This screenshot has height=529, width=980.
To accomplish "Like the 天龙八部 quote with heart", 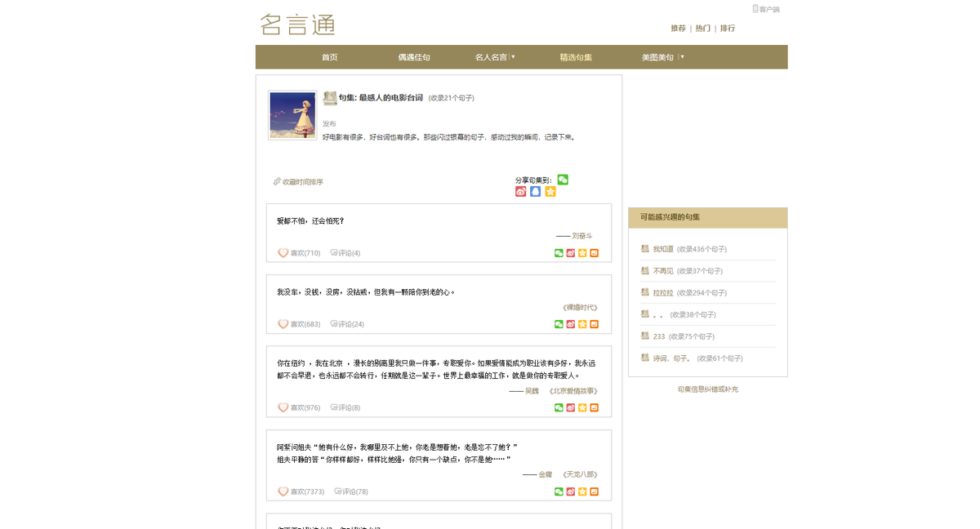I will (x=283, y=491).
